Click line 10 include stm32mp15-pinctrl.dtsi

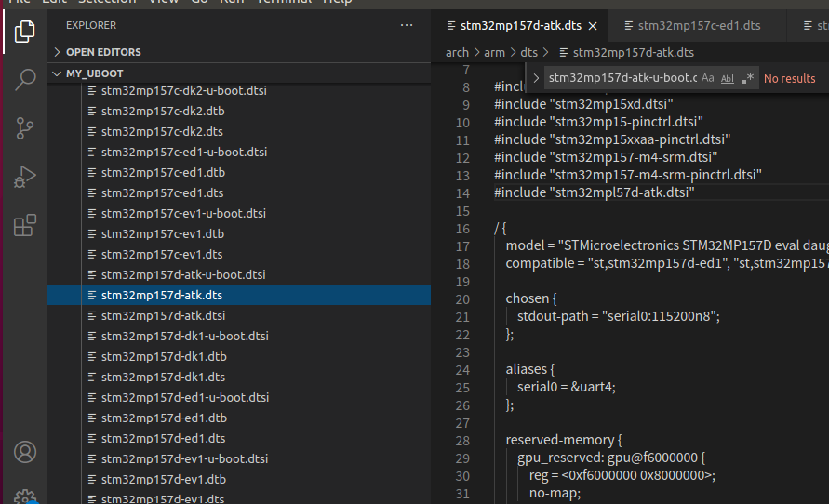[598, 122]
